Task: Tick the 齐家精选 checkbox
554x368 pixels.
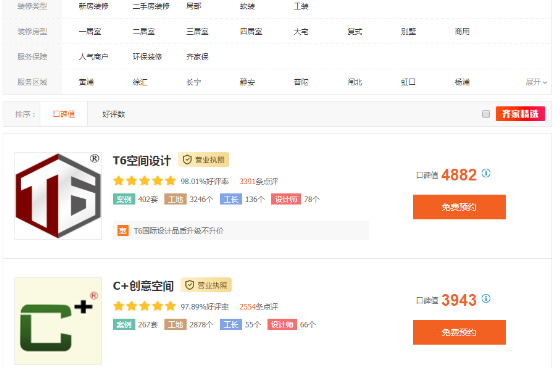Action: pos(486,114)
